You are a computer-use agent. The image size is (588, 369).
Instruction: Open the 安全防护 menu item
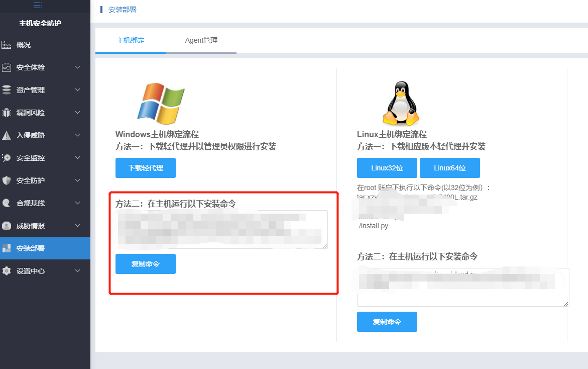[x=45, y=180]
